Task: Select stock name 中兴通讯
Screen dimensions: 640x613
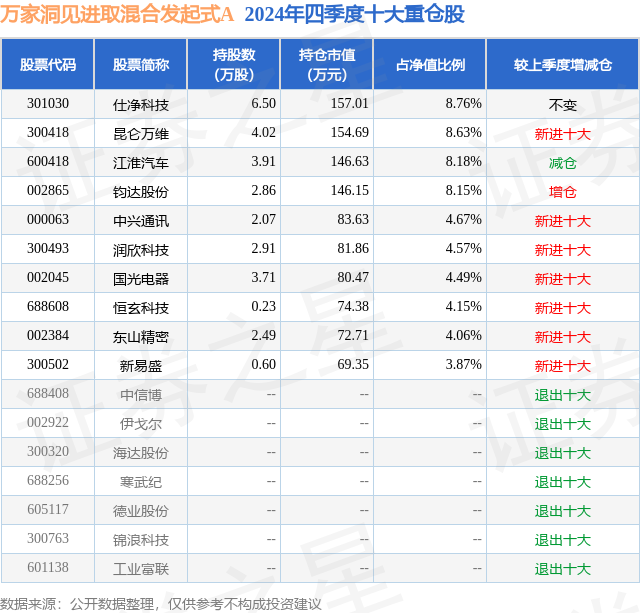Action: click(141, 221)
